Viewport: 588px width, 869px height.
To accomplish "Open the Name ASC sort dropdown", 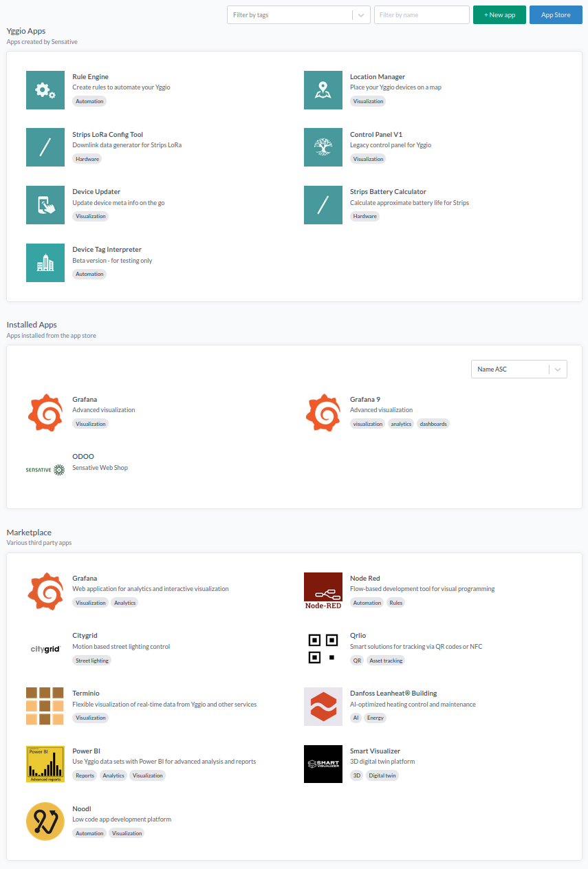I will 519,369.
